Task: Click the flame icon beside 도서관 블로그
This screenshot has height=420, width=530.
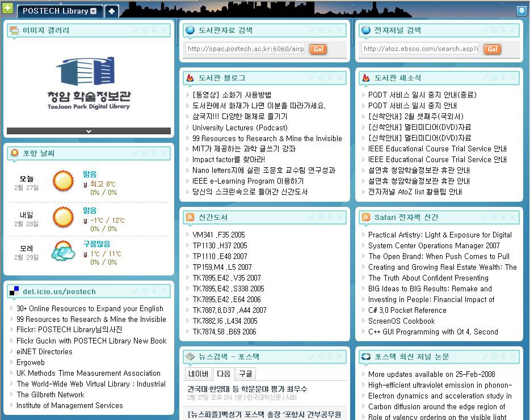Action: coord(190,78)
